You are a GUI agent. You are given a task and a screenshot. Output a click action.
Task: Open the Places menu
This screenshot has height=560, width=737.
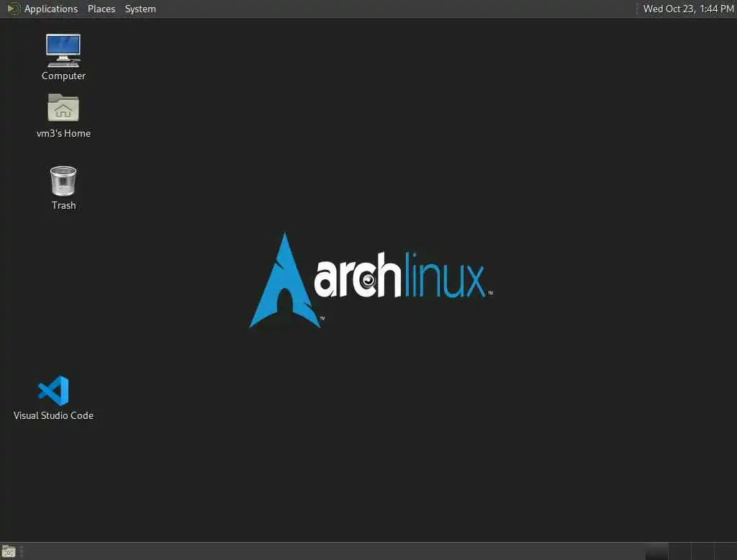coord(101,9)
